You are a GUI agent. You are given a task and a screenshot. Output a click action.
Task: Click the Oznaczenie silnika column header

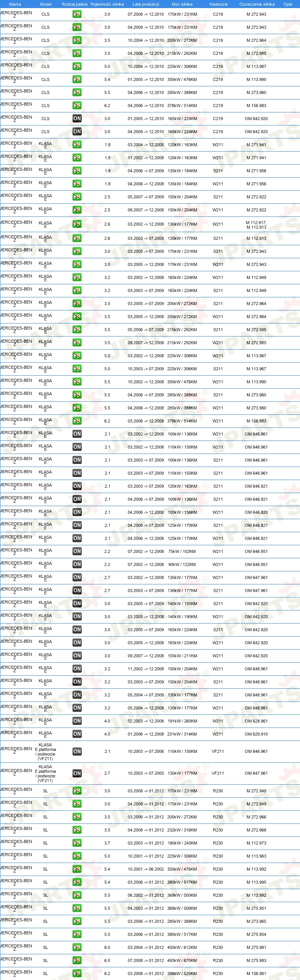pyautogui.click(x=257, y=4)
